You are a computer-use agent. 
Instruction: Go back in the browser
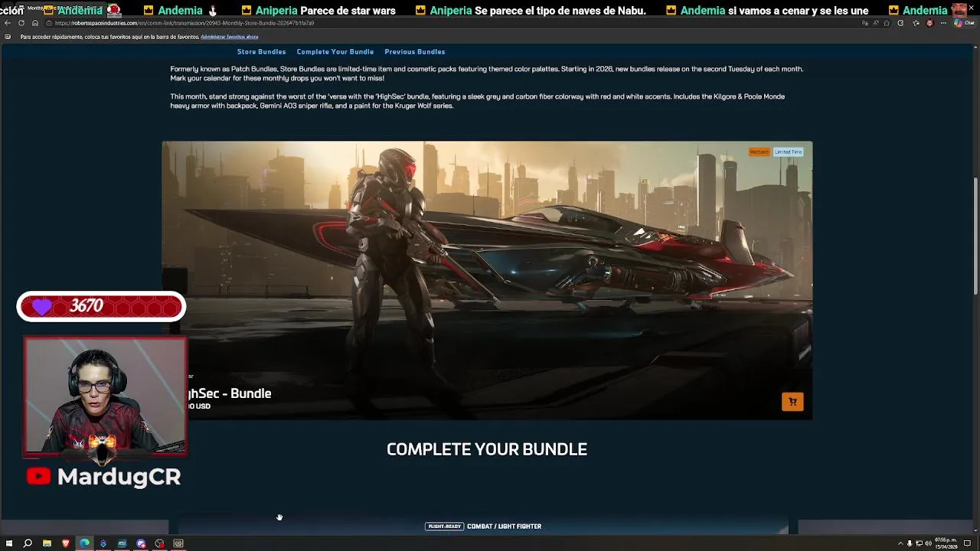point(7,23)
